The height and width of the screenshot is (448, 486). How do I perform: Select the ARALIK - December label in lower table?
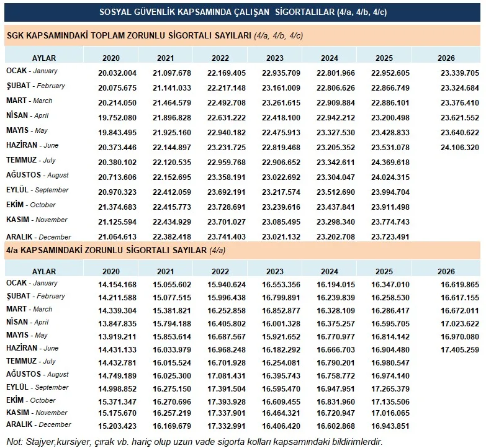(38, 424)
